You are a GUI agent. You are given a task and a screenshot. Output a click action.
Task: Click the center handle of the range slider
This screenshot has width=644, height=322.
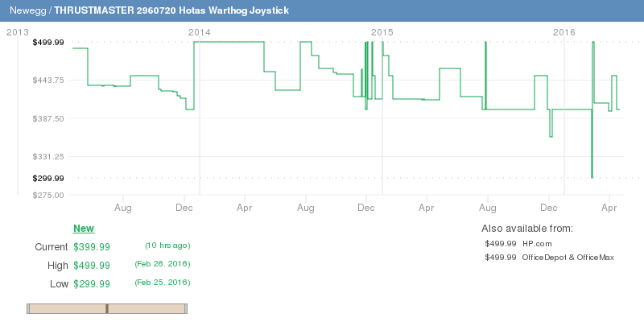pyautogui.click(x=107, y=309)
